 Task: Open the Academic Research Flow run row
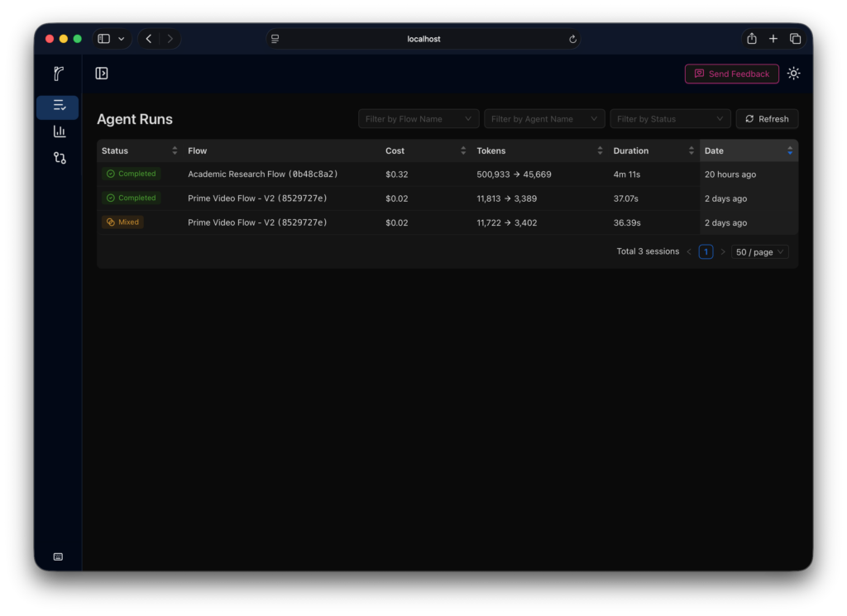click(x=263, y=174)
